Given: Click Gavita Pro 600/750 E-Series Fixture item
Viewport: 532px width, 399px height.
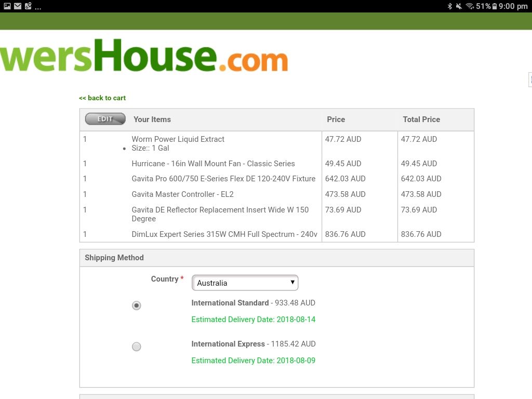Looking at the screenshot, I should pyautogui.click(x=223, y=179).
